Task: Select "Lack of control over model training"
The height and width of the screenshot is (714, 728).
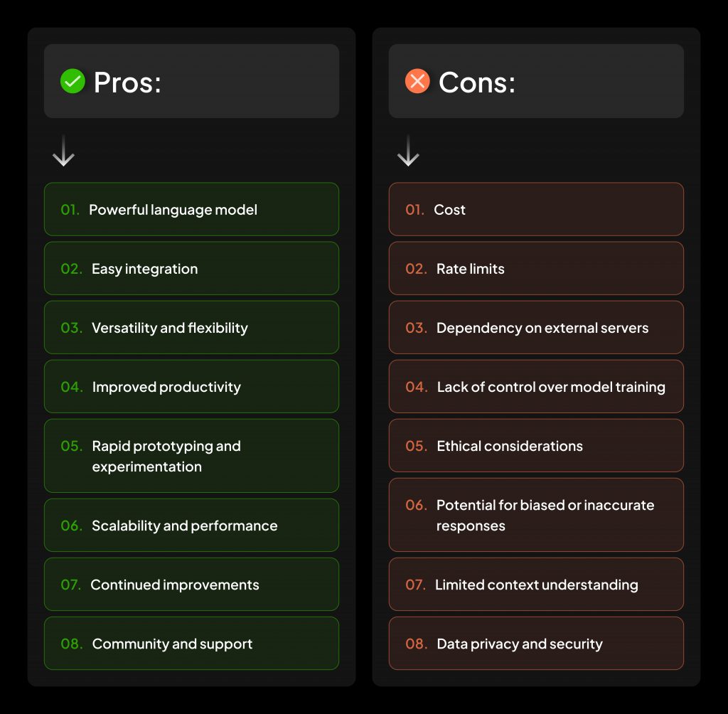Action: (536, 387)
